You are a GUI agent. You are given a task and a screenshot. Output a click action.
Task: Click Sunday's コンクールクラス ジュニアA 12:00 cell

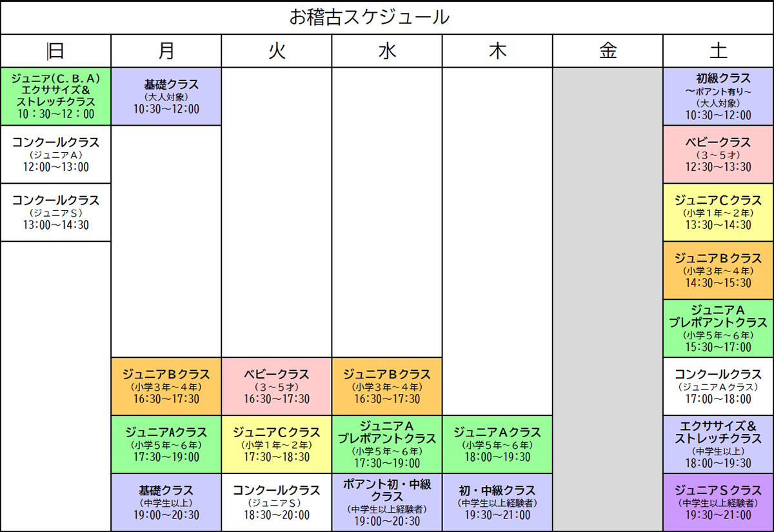click(55, 154)
